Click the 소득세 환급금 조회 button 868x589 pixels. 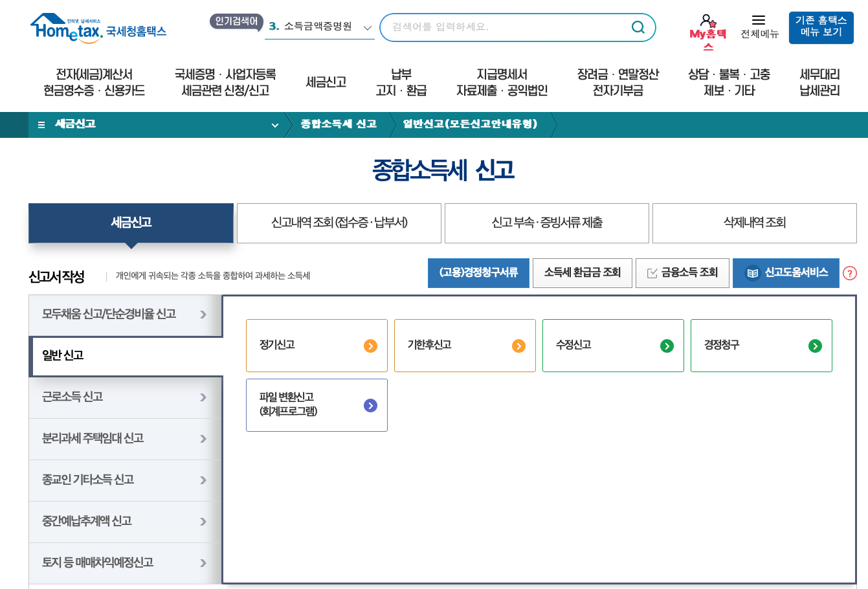(x=582, y=272)
